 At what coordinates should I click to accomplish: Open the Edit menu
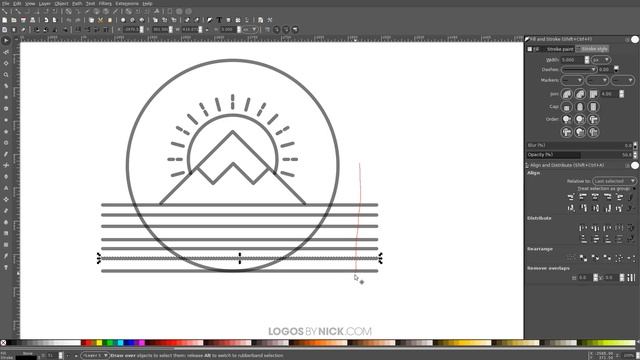click(17, 3)
